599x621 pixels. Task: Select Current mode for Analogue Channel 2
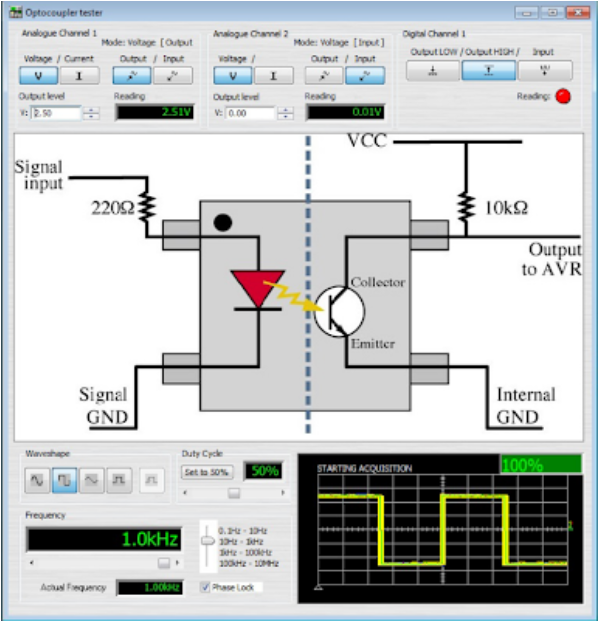coord(273,75)
